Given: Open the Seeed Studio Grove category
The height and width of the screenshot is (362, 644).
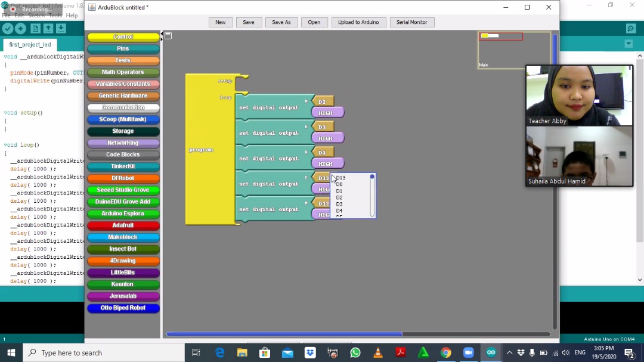Looking at the screenshot, I should click(x=123, y=190).
